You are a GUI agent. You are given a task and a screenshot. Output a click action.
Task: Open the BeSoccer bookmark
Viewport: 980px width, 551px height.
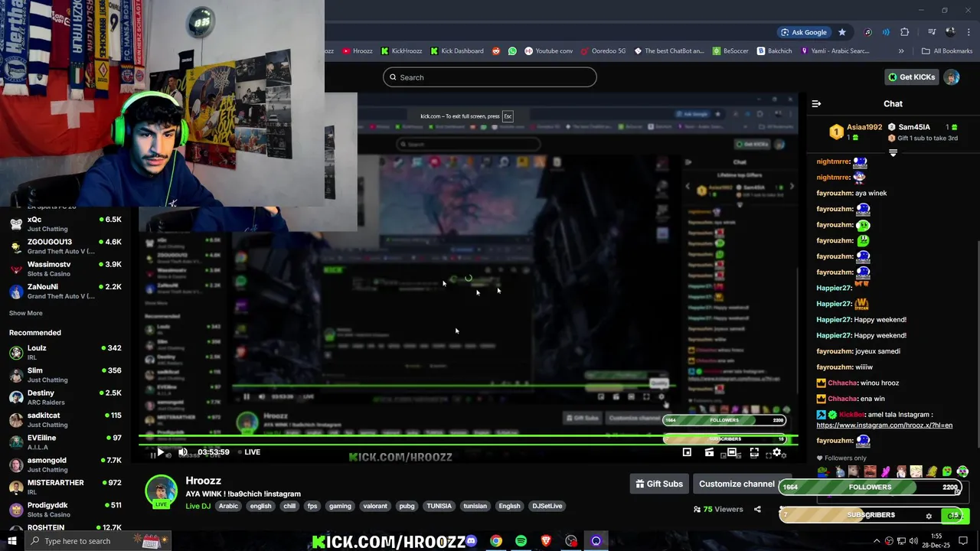coord(730,51)
